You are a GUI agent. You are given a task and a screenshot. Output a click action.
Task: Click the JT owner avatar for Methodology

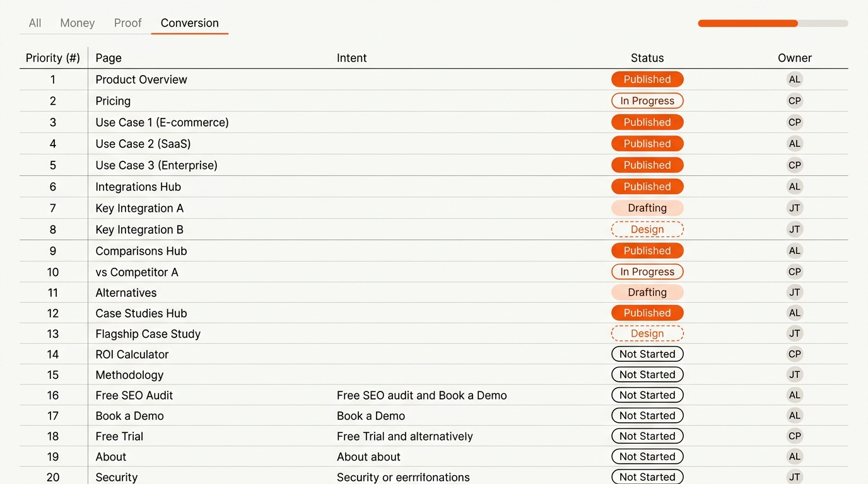click(795, 374)
